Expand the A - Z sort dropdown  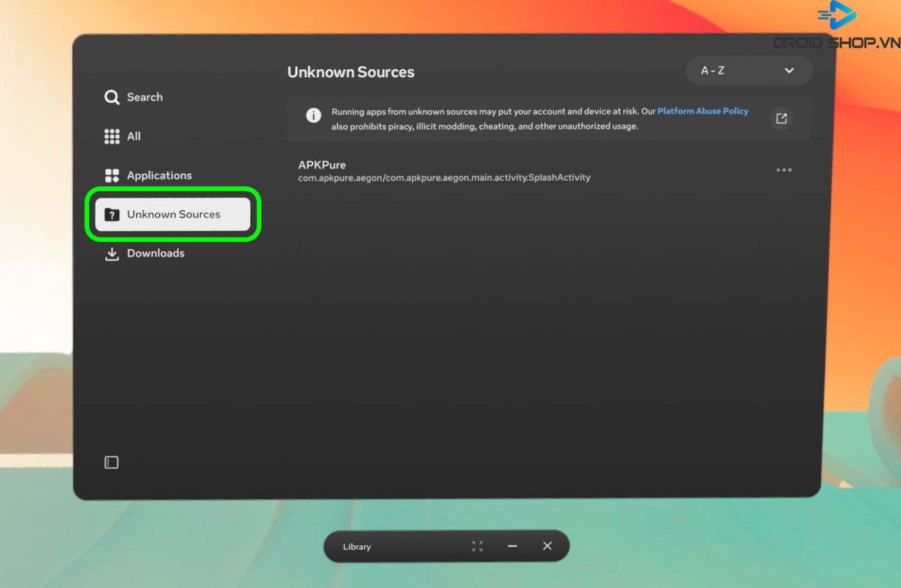coord(749,71)
